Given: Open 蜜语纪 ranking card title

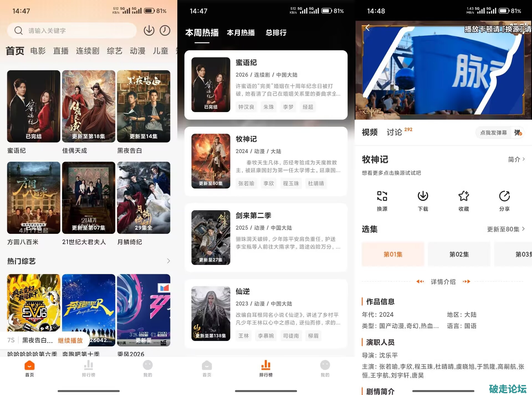Looking at the screenshot, I should 246,63.
